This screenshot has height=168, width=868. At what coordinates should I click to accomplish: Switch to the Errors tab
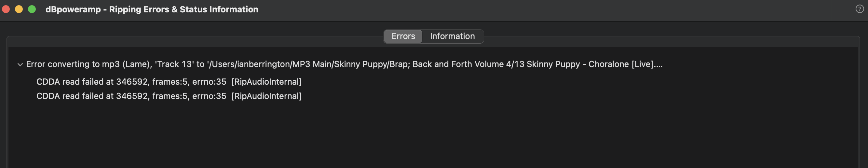[403, 36]
